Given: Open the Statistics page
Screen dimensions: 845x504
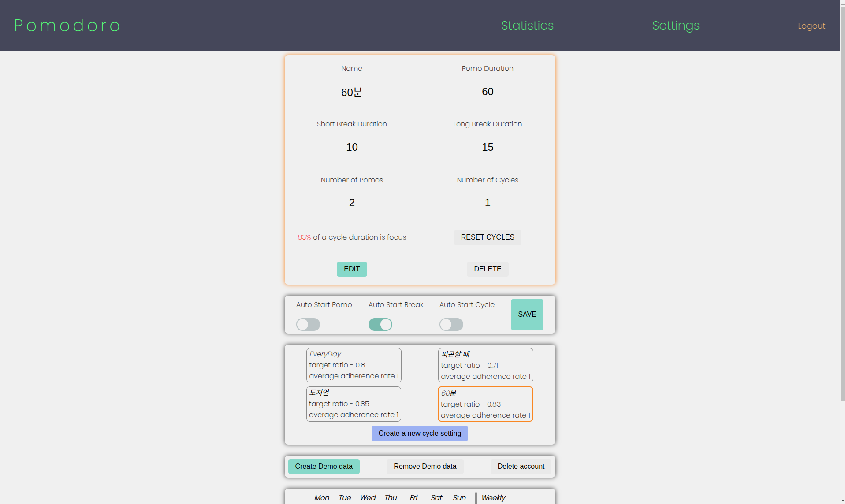Looking at the screenshot, I should 527,26.
